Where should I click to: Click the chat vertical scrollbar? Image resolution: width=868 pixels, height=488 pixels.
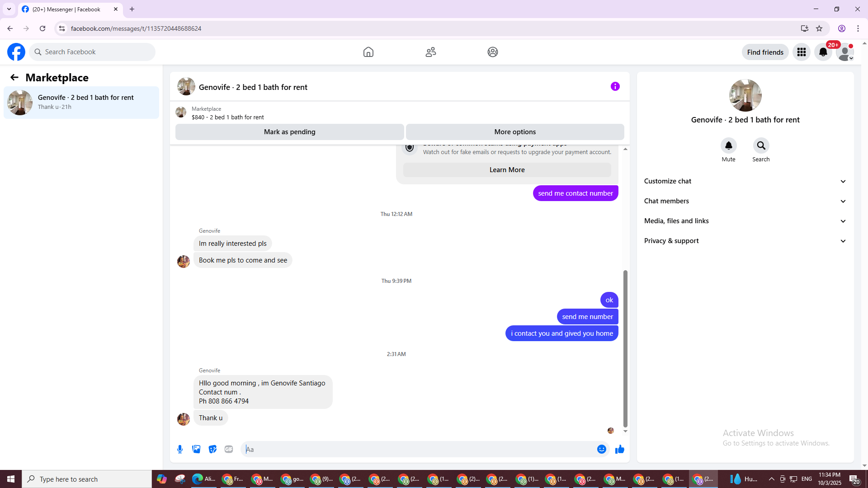point(625,348)
